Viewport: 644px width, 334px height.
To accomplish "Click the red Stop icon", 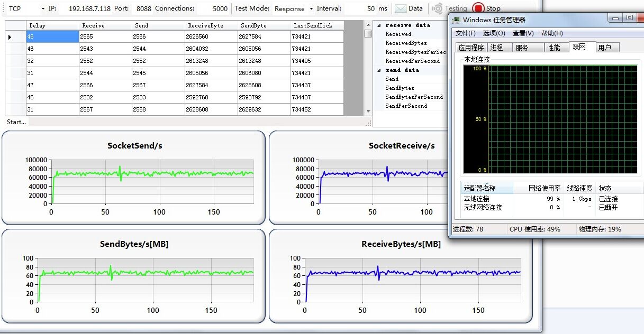I will pyautogui.click(x=478, y=8).
